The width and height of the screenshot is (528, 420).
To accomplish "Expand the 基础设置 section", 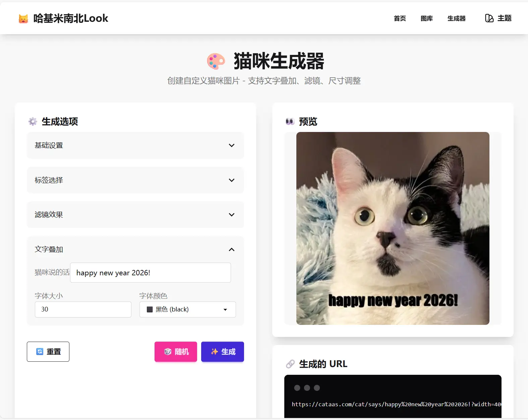I will 135,145.
